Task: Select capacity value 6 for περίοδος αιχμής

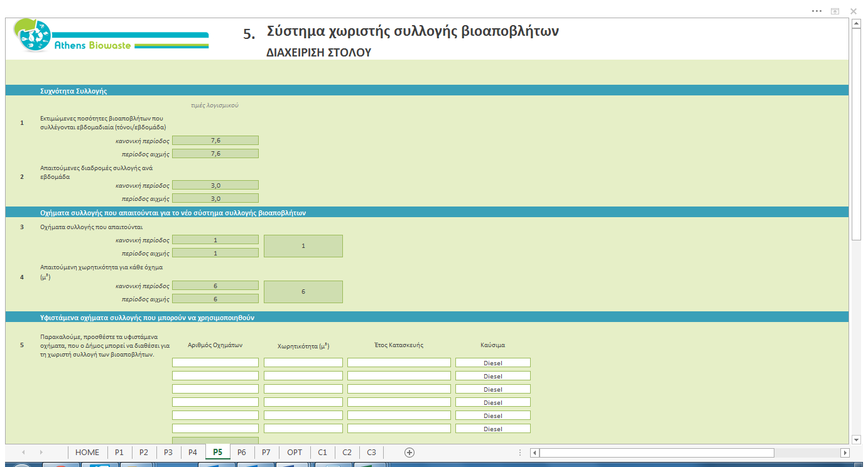Action: 215,299
